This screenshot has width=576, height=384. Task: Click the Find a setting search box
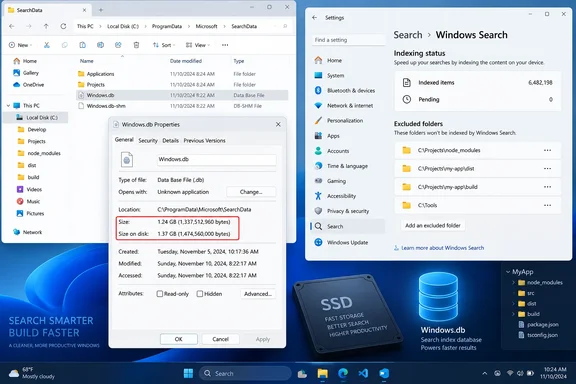(x=348, y=40)
